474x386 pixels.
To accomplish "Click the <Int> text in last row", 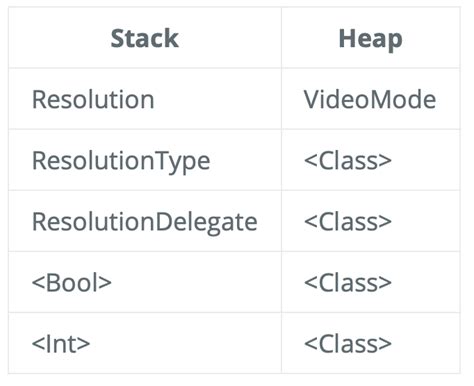I will click(x=61, y=344).
